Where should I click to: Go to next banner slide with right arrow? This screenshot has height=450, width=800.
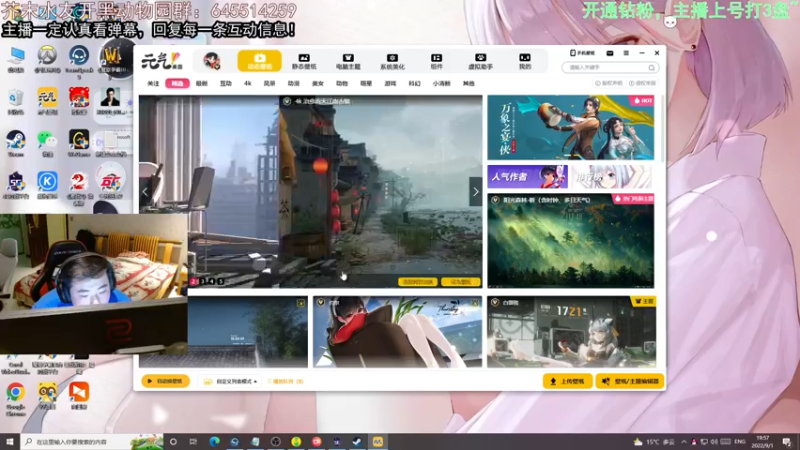pos(476,192)
